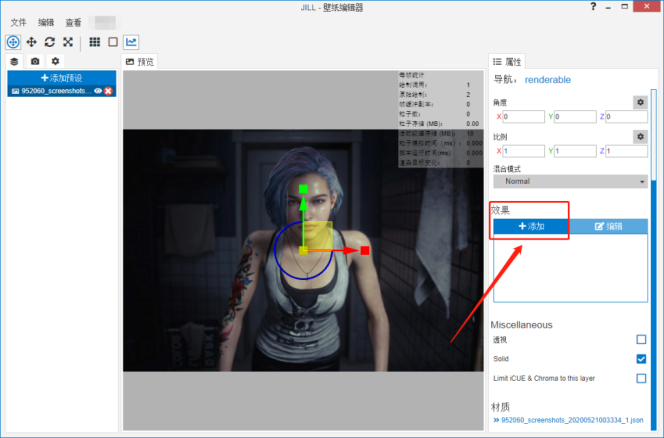Click the red X-axis gizmo handle
The height and width of the screenshot is (438, 664).
point(365,250)
